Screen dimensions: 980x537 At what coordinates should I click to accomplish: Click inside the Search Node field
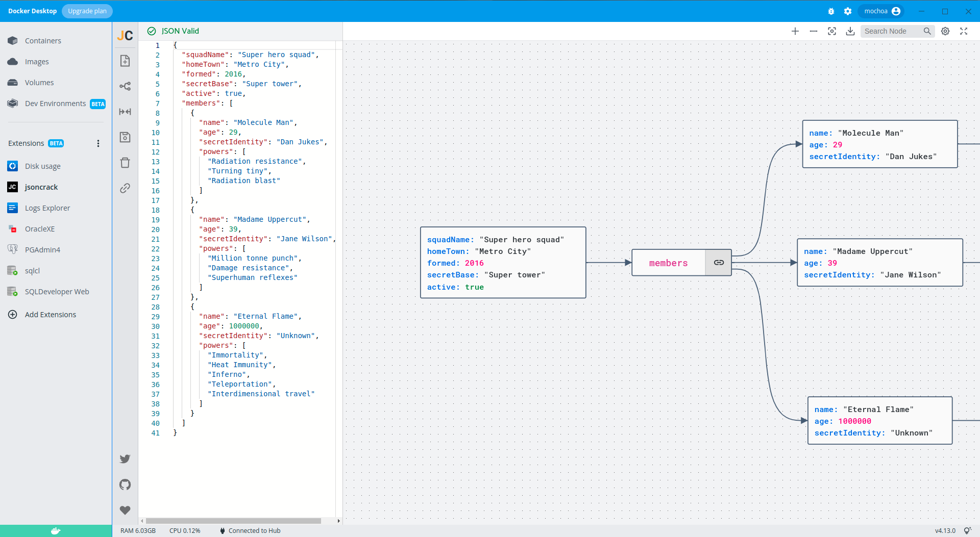click(x=892, y=31)
